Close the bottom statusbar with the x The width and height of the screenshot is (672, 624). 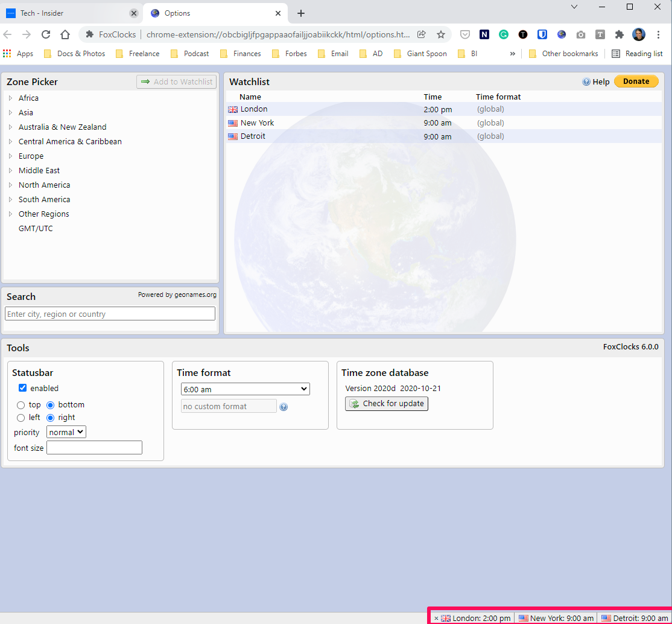click(436, 619)
